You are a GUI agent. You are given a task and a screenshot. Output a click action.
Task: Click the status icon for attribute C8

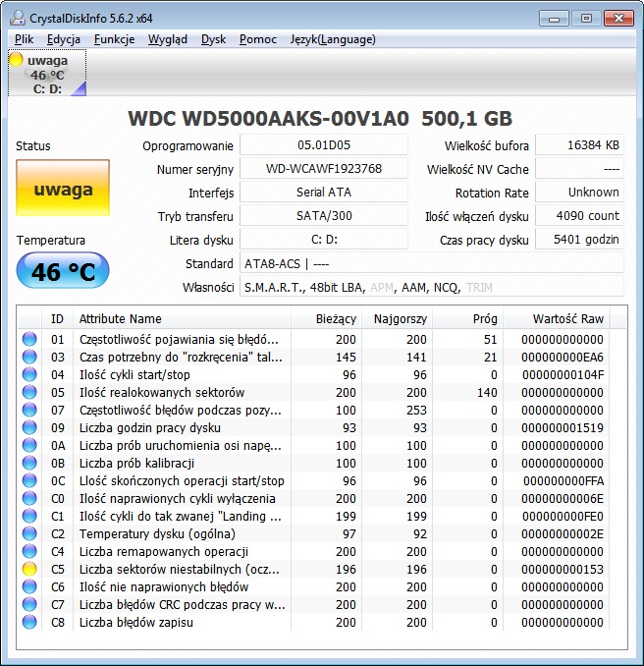pyautogui.click(x=29, y=622)
